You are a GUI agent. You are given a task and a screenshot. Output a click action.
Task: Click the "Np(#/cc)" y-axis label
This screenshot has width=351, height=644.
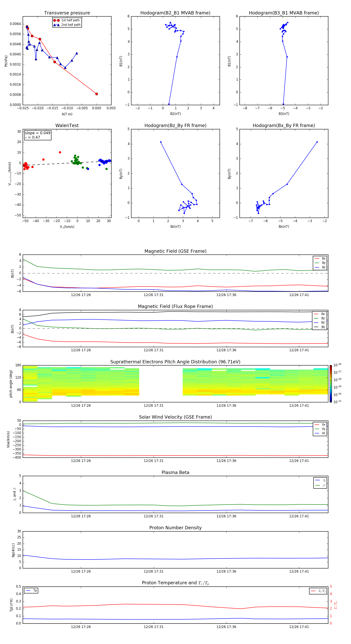pyautogui.click(x=13, y=550)
